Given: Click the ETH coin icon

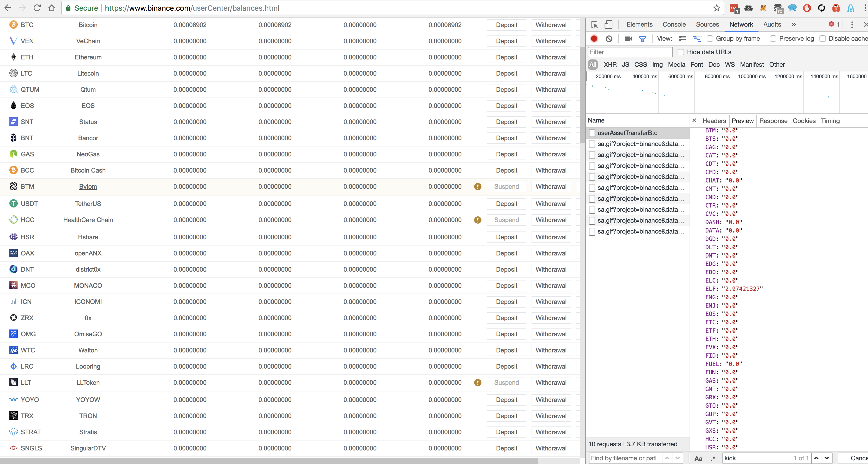Looking at the screenshot, I should coord(14,57).
